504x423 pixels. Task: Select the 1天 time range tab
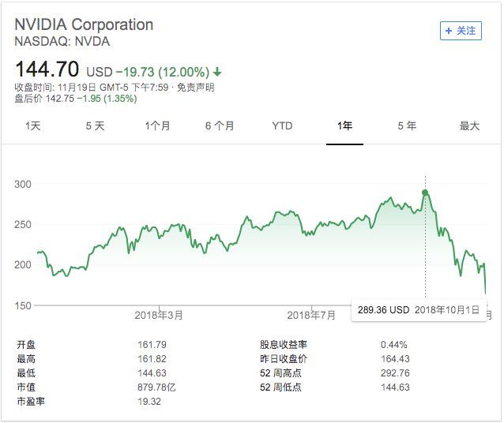(x=32, y=126)
